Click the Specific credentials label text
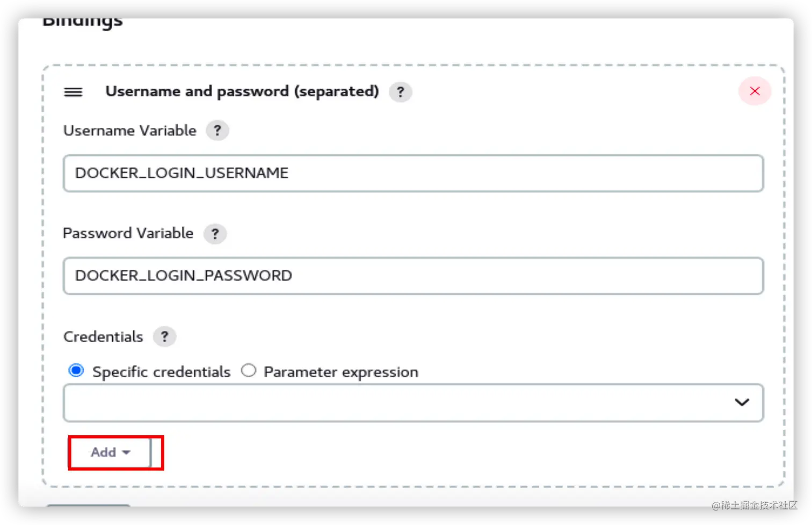 [x=161, y=372]
